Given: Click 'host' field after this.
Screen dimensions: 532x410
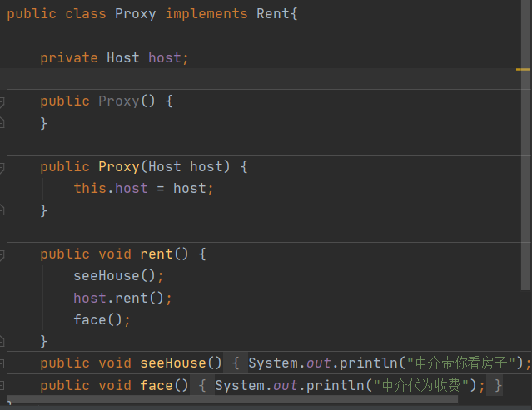Looking at the screenshot, I should point(132,189).
